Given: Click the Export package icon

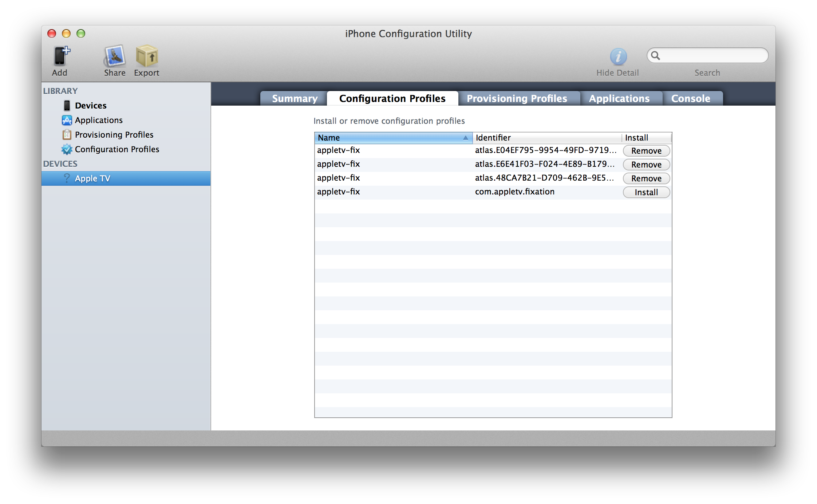Looking at the screenshot, I should (147, 56).
